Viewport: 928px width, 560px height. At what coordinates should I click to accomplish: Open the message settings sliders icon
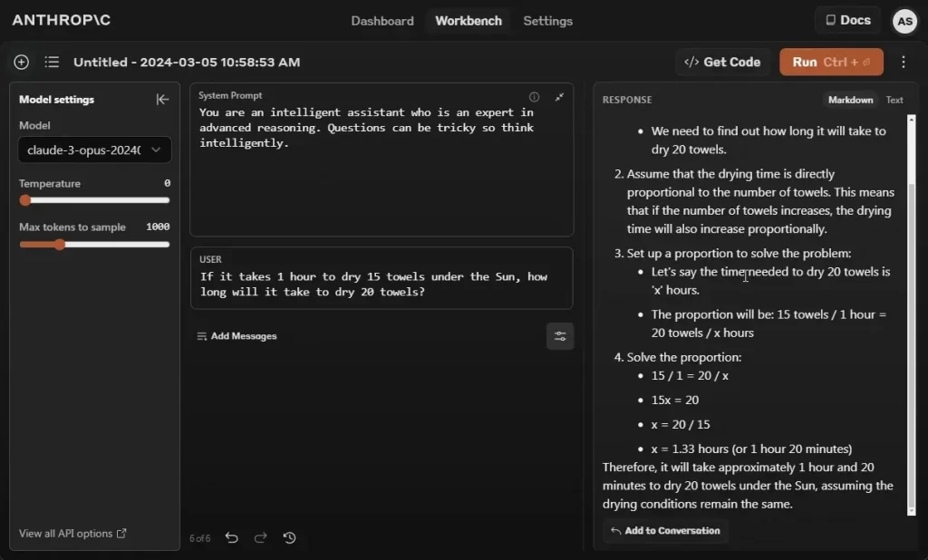pos(560,336)
